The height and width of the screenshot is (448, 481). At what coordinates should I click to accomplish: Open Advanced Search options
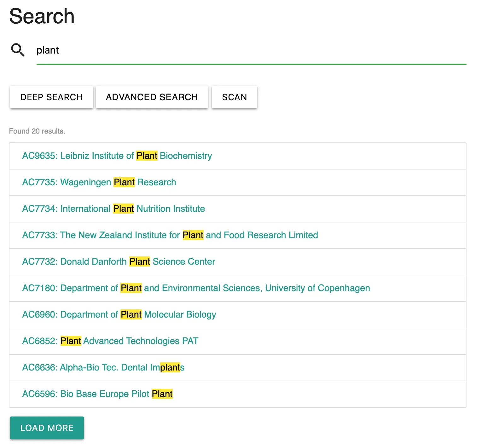coord(152,97)
